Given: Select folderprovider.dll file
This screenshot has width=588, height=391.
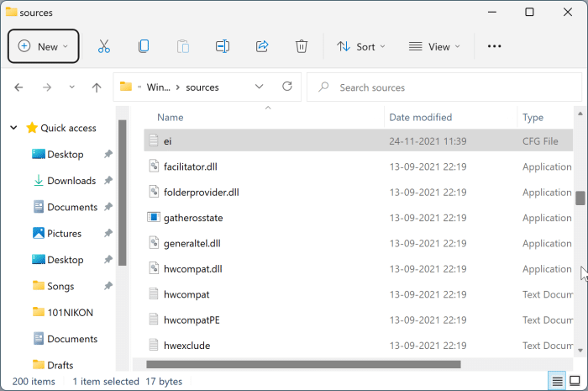Looking at the screenshot, I should coord(358,192).
